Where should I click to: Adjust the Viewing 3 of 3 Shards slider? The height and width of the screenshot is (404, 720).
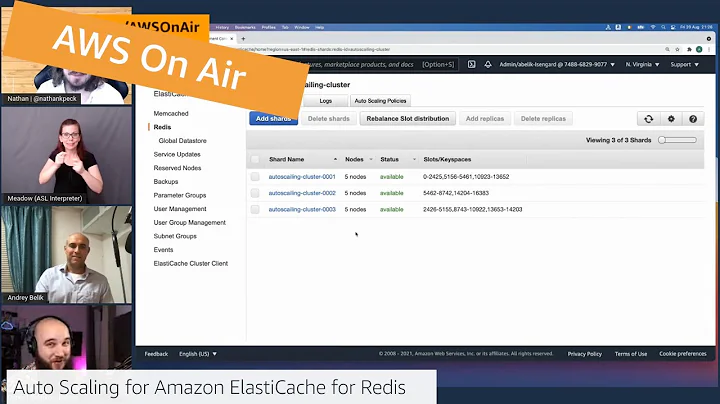(x=677, y=140)
